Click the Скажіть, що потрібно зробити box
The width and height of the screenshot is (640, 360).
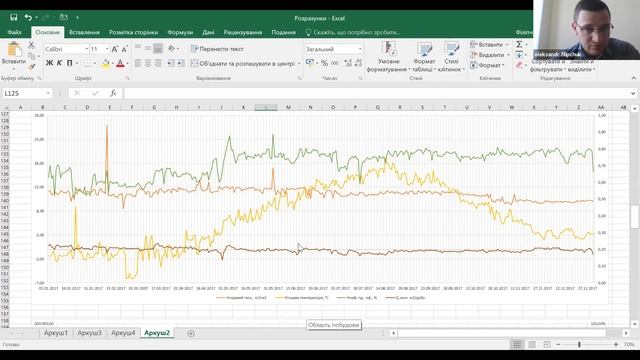353,32
